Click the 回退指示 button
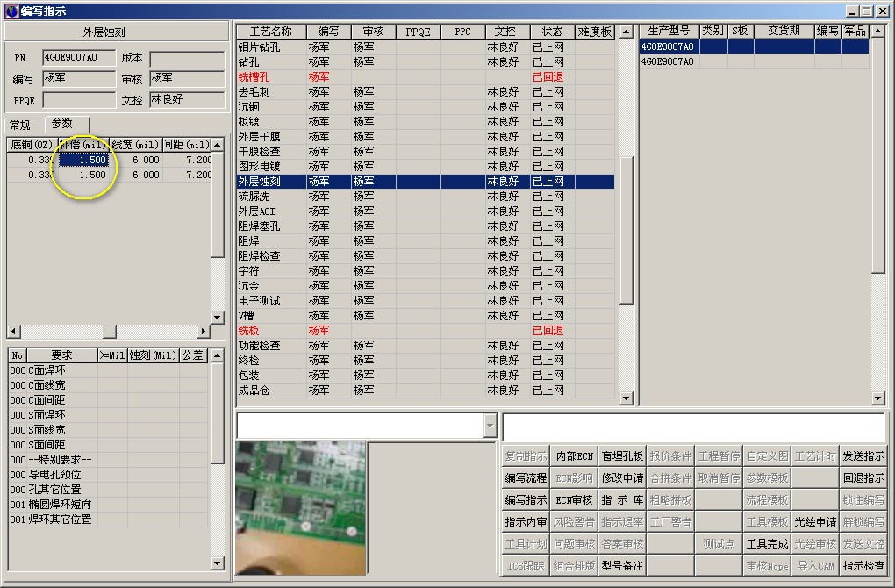The image size is (895, 588). 863,477
